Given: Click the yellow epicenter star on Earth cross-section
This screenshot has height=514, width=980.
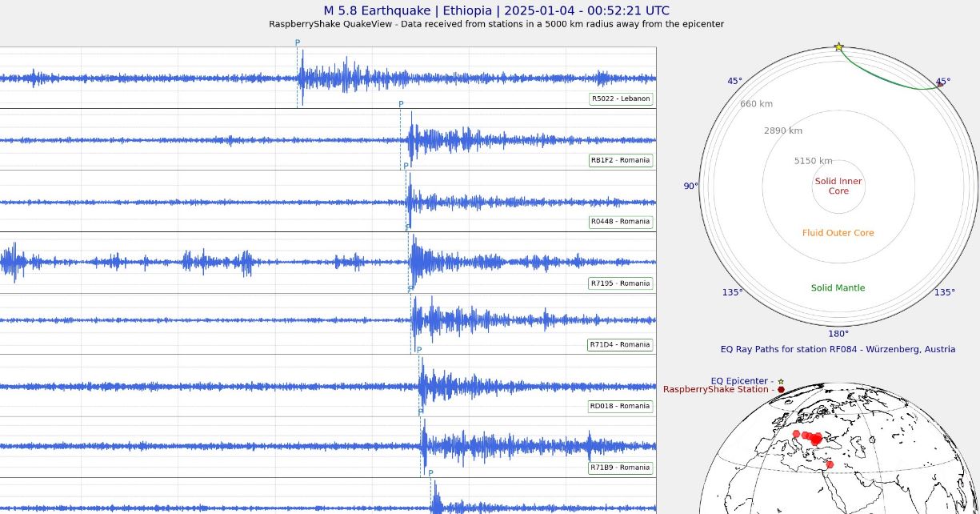Looking at the screenshot, I should click(838, 47).
